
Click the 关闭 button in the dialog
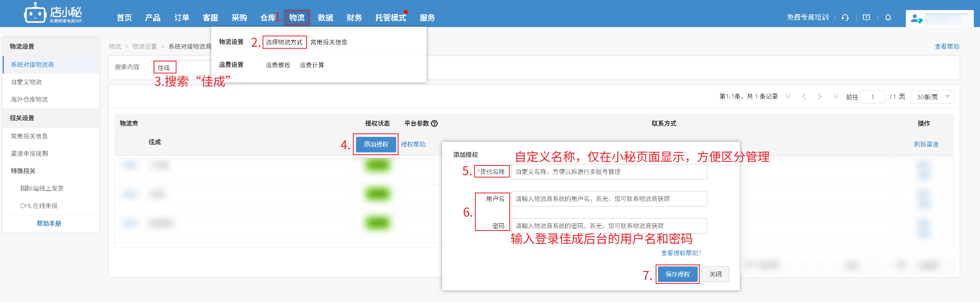(x=715, y=274)
